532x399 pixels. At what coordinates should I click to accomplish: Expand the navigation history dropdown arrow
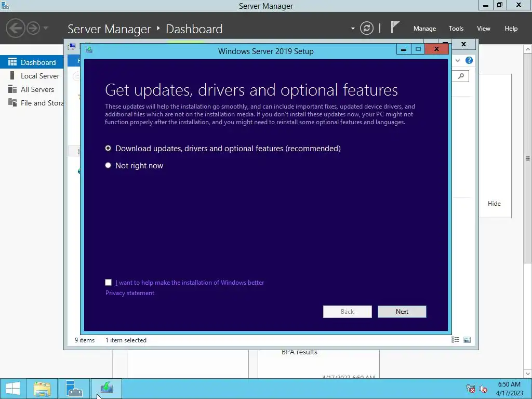tap(46, 28)
